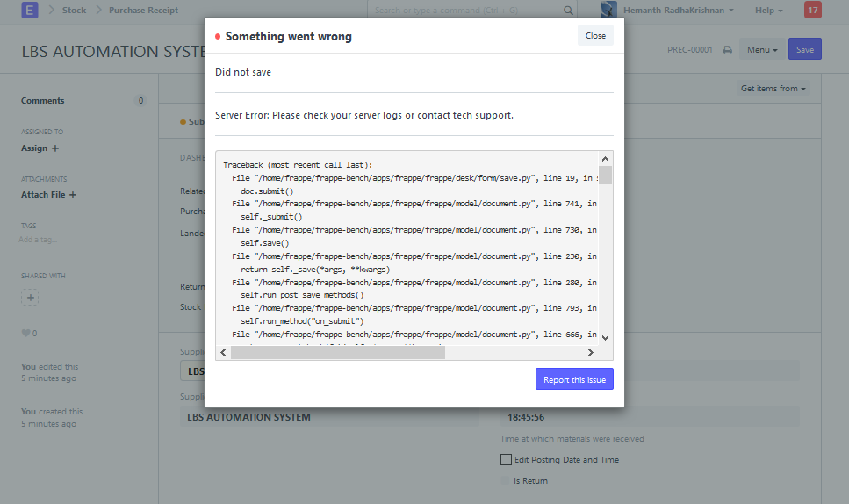
Task: Click the traceback vertical scrollbar thumb
Action: pyautogui.click(x=605, y=175)
